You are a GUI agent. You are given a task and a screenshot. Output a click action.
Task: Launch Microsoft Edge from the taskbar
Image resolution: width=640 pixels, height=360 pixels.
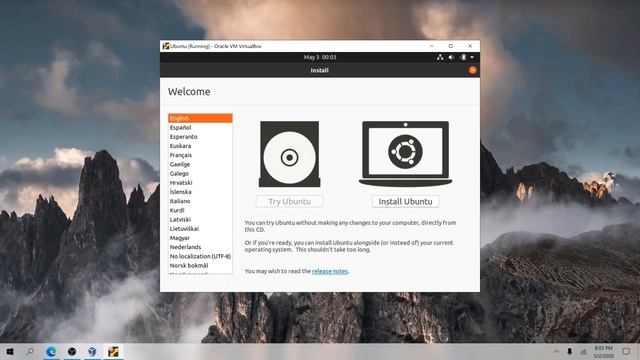[51, 351]
